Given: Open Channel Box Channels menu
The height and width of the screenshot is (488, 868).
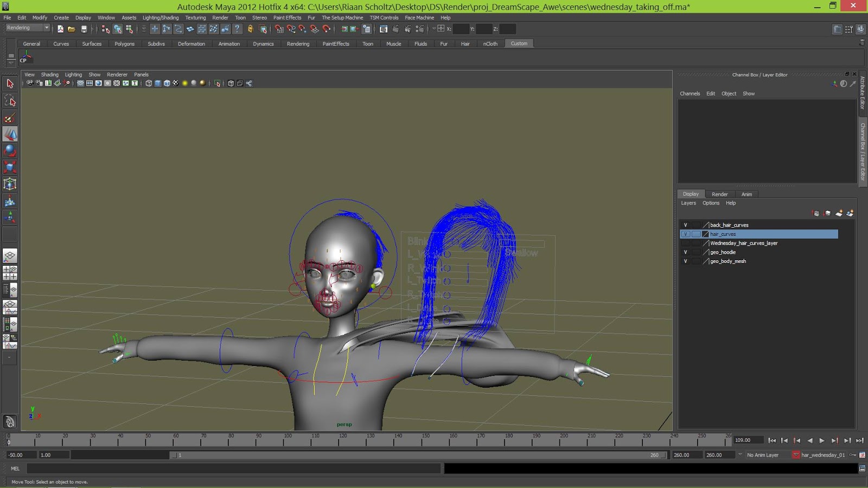Looking at the screenshot, I should tap(690, 94).
